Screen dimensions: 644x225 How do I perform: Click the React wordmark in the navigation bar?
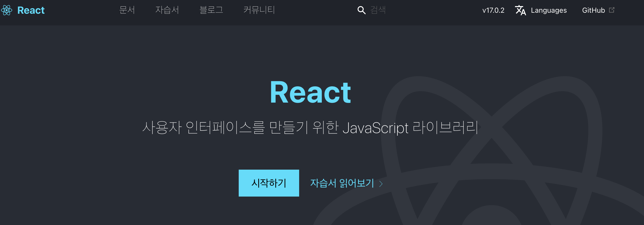pyautogui.click(x=31, y=10)
